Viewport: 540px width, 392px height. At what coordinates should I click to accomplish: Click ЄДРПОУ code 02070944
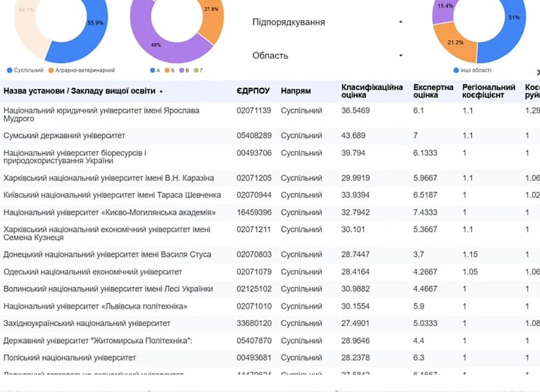coord(254,195)
